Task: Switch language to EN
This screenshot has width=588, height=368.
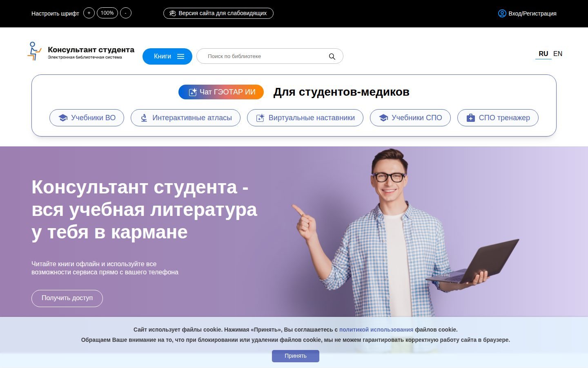Action: tap(558, 54)
